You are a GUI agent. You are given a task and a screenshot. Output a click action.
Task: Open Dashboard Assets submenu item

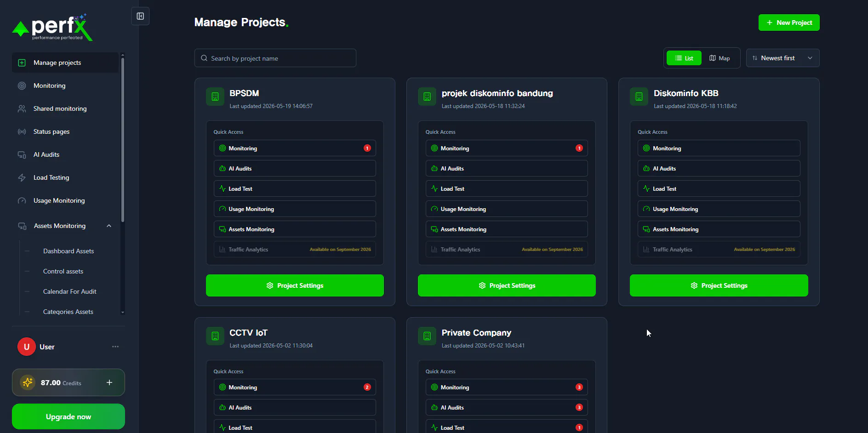tap(69, 251)
